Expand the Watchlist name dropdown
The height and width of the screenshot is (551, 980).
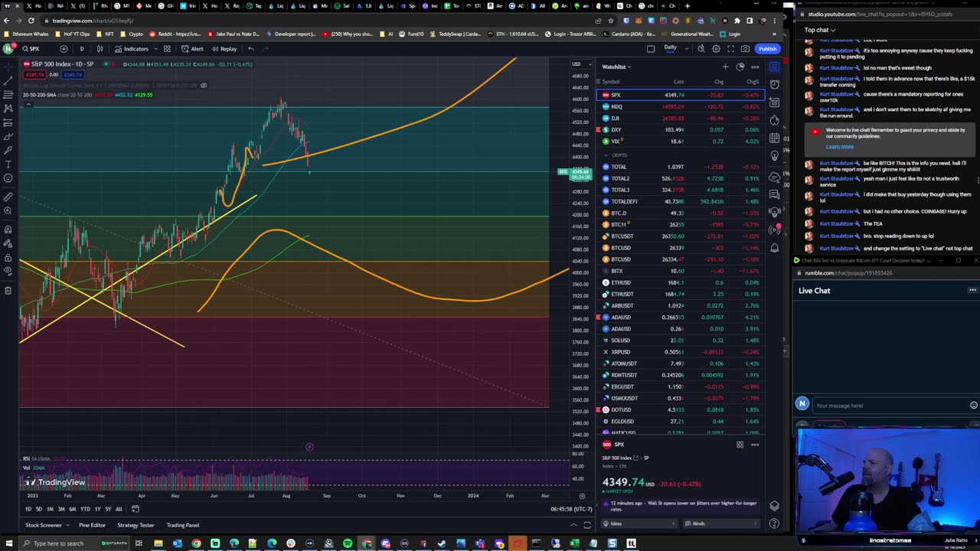(x=616, y=67)
